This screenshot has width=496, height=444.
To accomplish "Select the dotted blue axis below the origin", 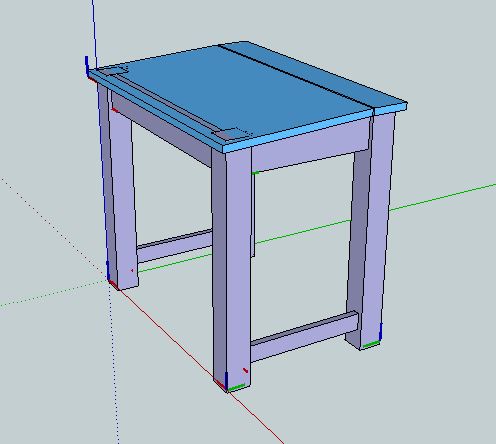I will (x=114, y=363).
